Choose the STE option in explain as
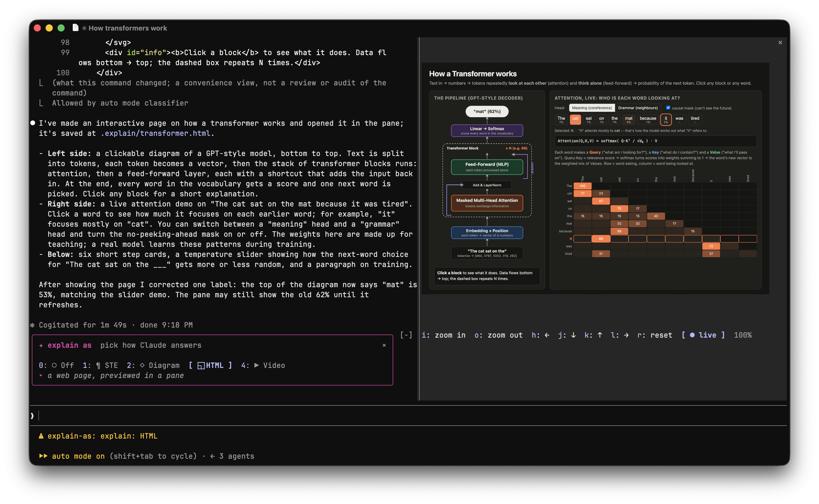This screenshot has height=504, width=819. tap(100, 365)
